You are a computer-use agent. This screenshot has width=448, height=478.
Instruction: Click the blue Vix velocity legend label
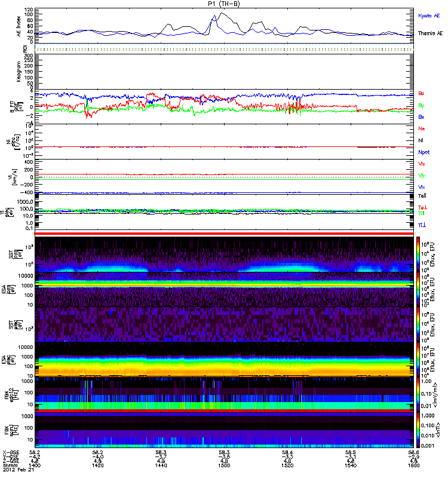pyautogui.click(x=422, y=187)
